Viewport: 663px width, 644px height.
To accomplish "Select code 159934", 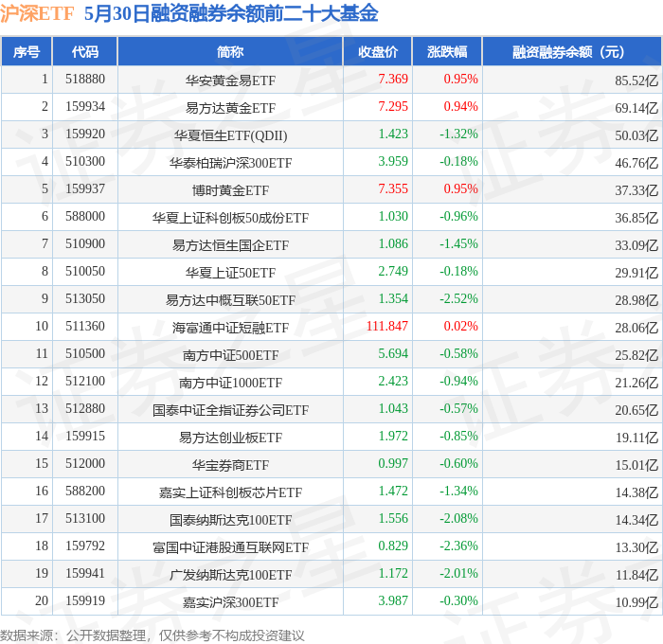I will pos(85,107).
